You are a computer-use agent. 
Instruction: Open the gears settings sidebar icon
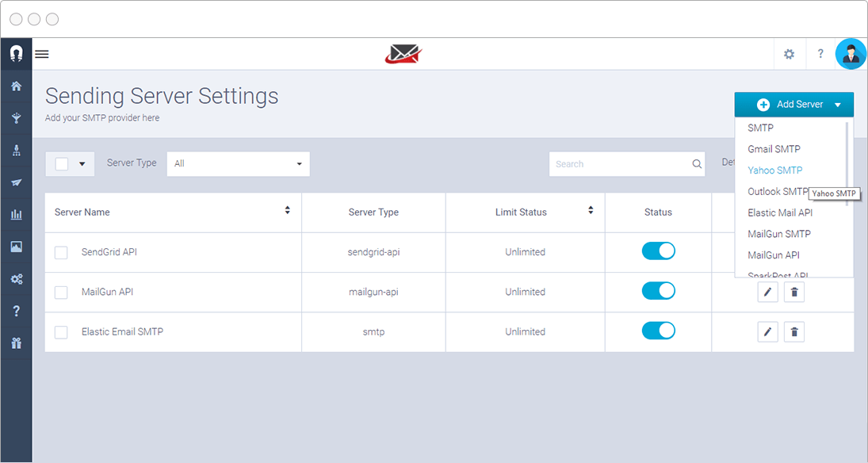pos(16,278)
